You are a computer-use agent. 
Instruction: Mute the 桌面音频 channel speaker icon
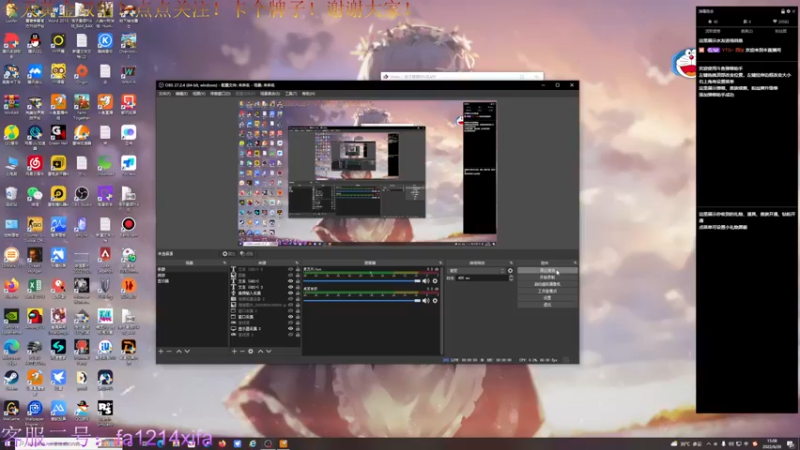(x=426, y=301)
